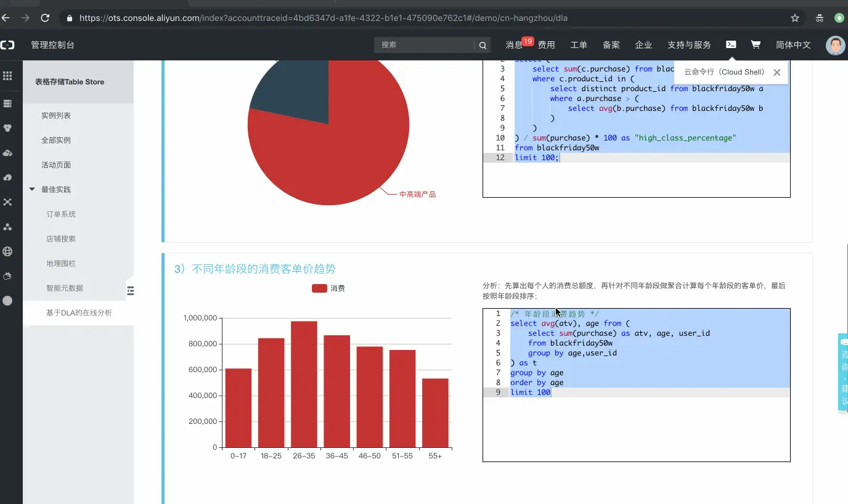
Task: Collapse the 最佳实践 tree section
Action: 32,189
